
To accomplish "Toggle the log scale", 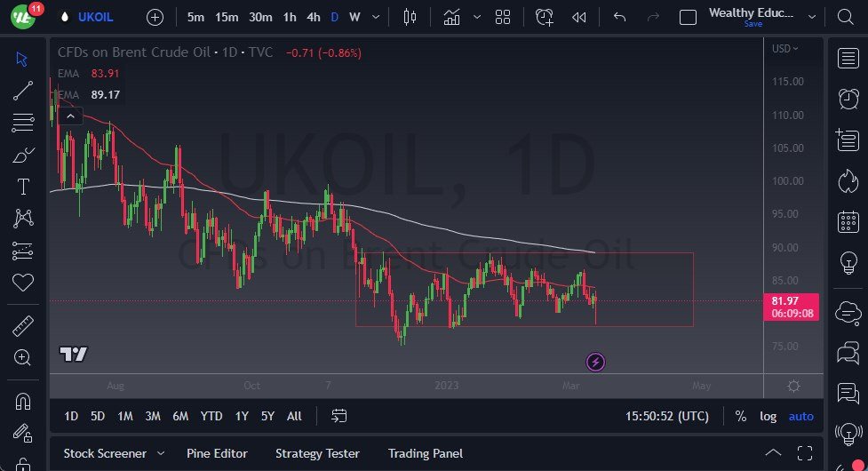I will tap(768, 416).
